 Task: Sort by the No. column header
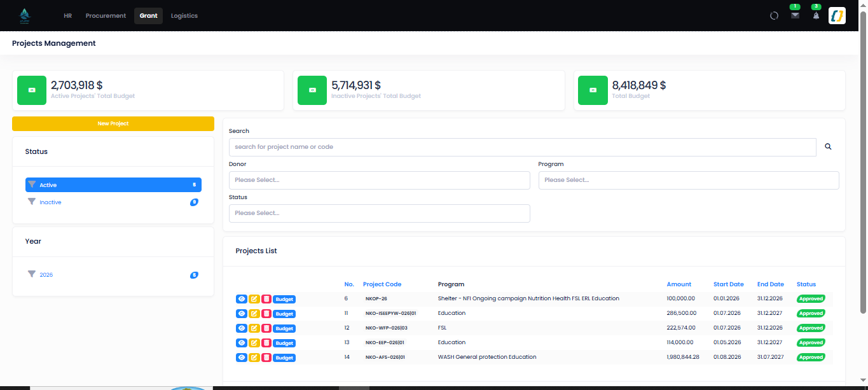coord(349,284)
